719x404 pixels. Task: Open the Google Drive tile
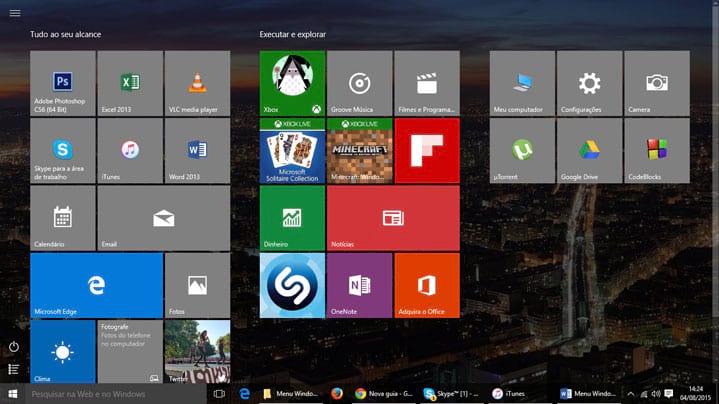[590, 150]
